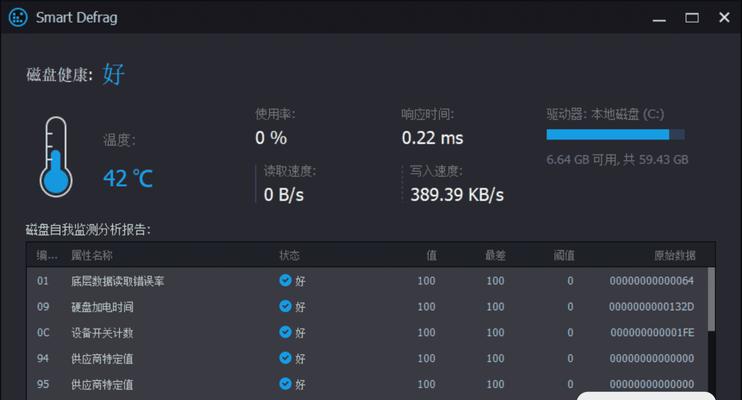Screen dimensions: 742x400
Task: Select the 硬盘加电时间 row
Action: pyautogui.click(x=367, y=307)
